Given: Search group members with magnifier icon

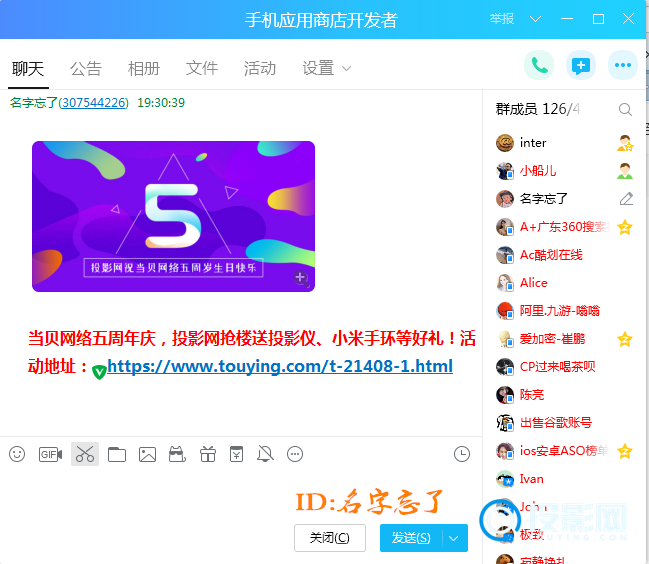Looking at the screenshot, I should (625, 110).
